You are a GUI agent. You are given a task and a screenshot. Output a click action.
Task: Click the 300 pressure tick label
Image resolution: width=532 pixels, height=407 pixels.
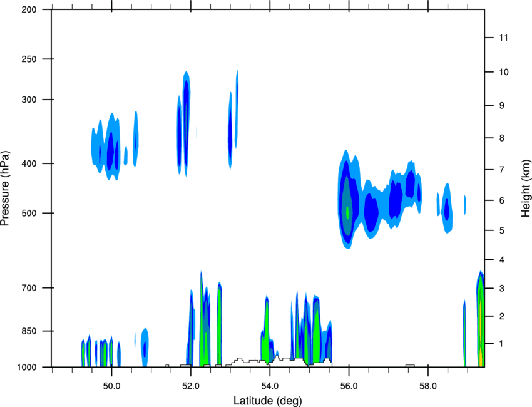[29, 100]
